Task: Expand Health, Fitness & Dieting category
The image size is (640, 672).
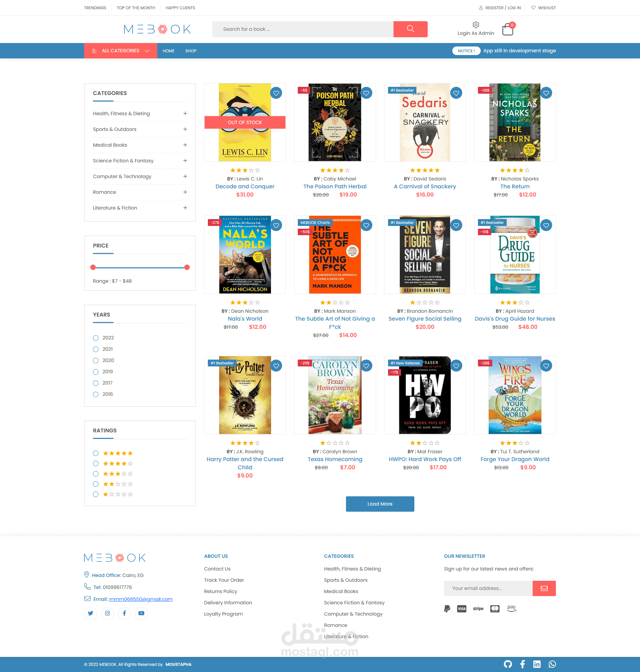Action: click(x=185, y=113)
